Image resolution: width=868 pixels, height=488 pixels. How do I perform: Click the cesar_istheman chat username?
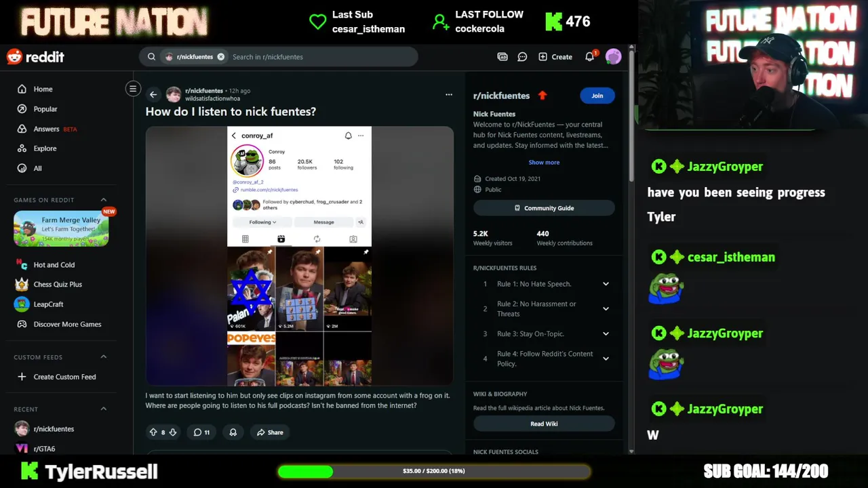pyautogui.click(x=731, y=258)
